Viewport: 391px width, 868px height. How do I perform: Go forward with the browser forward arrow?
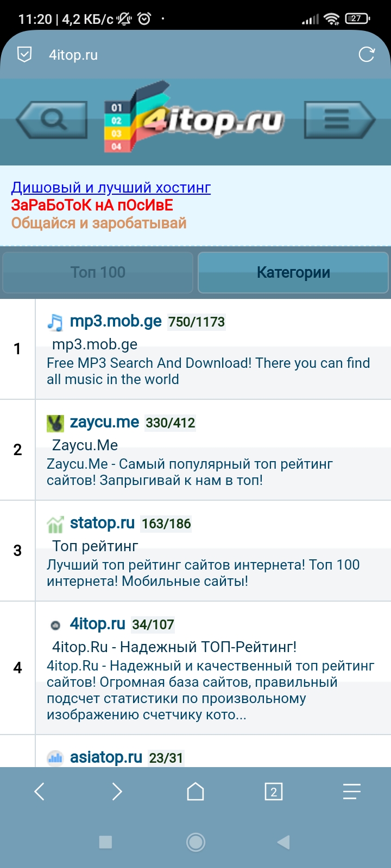pos(117,792)
